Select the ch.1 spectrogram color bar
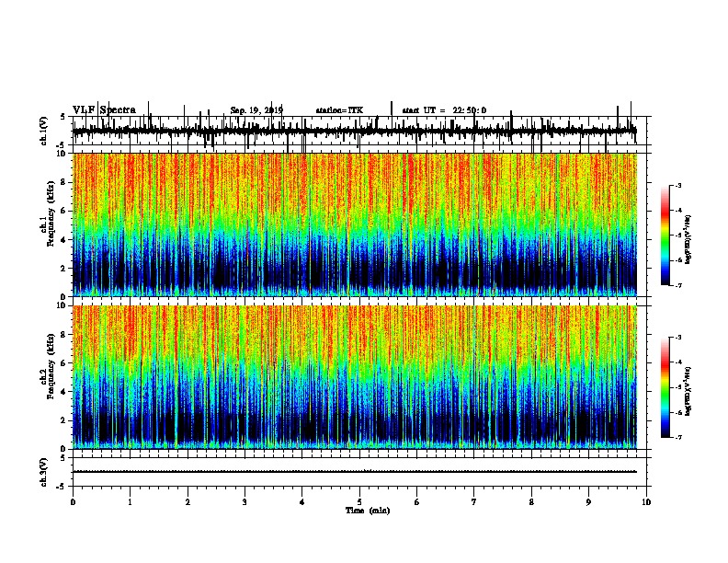Screen dimensions: 728x563 point(665,236)
